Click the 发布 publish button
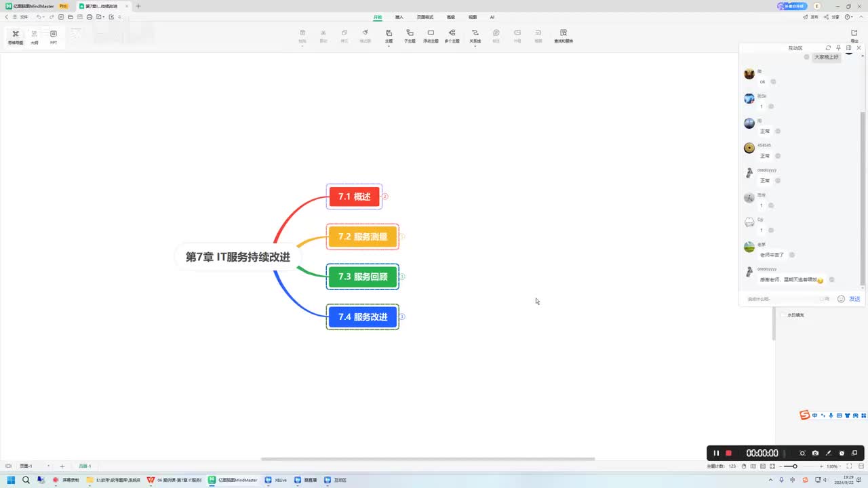868x488 pixels. [811, 17]
